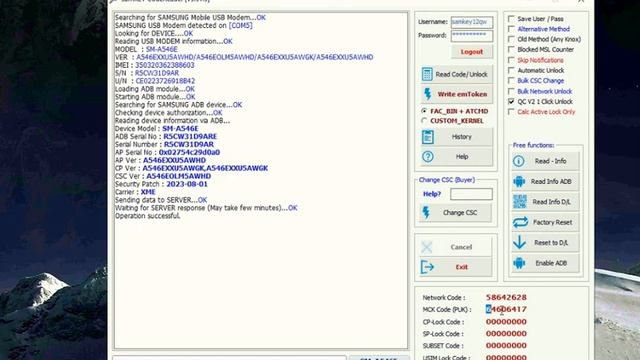
Task: Click the QR code icon of Read Info D/L
Action: (x=520, y=202)
